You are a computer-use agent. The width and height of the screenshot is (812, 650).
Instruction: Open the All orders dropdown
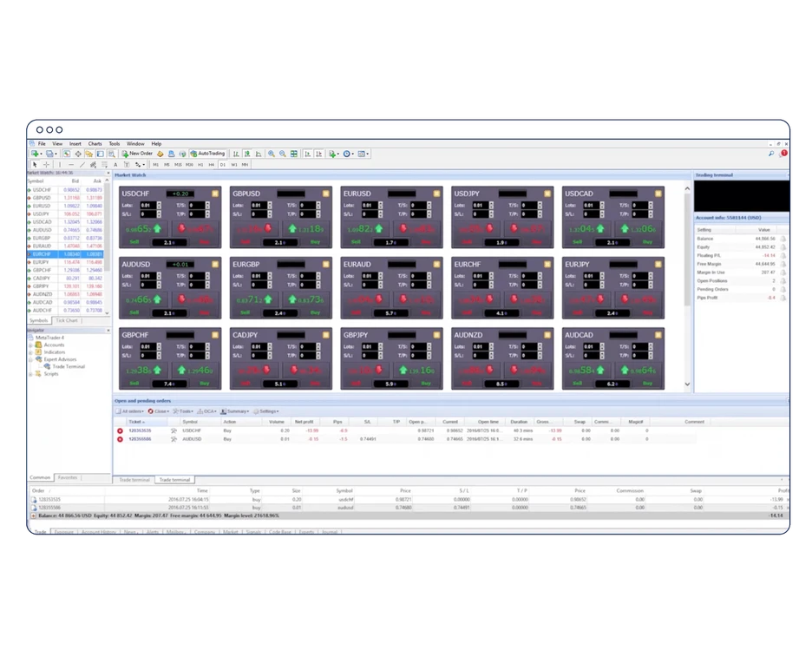tap(130, 411)
